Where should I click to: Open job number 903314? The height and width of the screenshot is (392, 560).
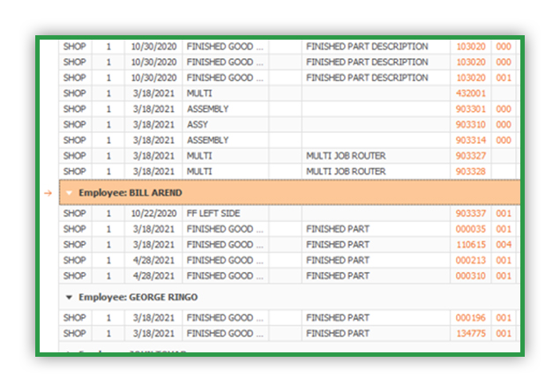(471, 141)
